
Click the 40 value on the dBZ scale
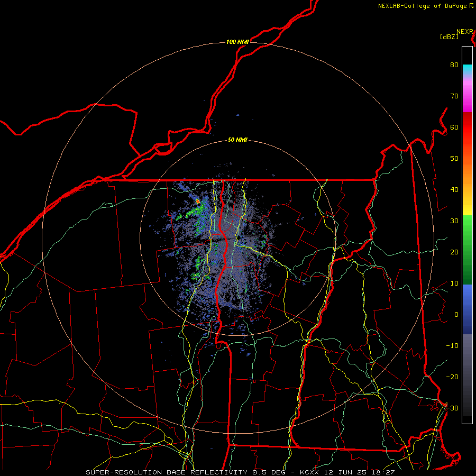(x=454, y=190)
